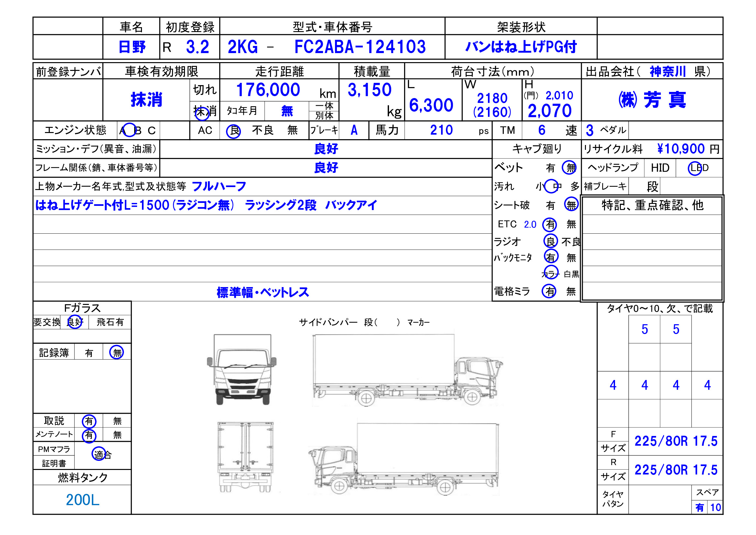The width and height of the screenshot is (756, 535).
Task: Select circled 有 for ETC
Action: (x=550, y=225)
